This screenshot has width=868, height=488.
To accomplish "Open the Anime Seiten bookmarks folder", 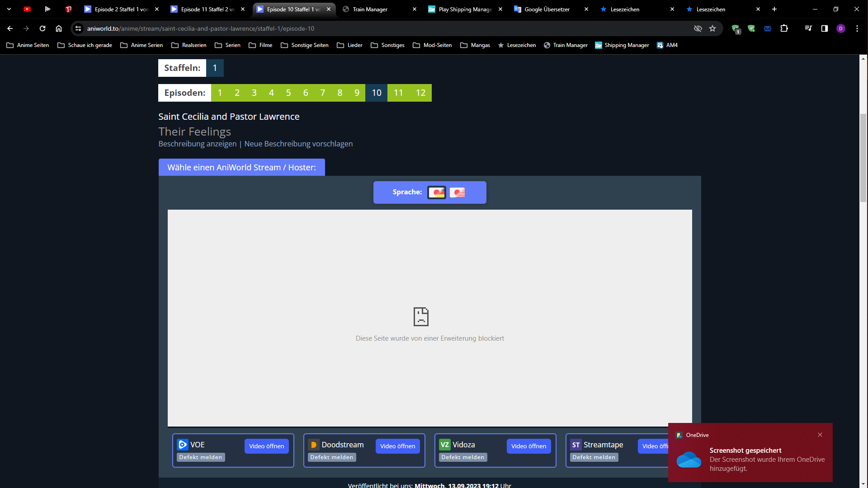I will coord(27,45).
